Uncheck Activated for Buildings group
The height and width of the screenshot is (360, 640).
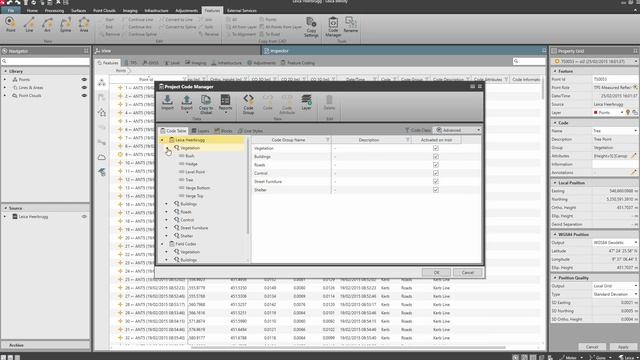(436, 156)
